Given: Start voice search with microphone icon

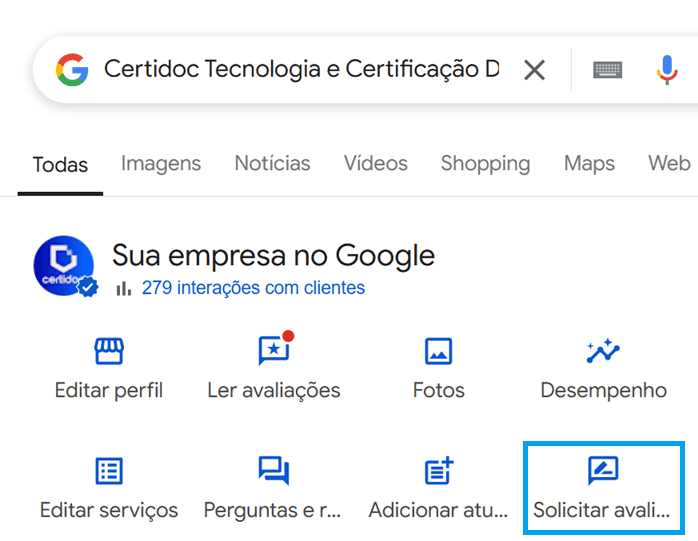Looking at the screenshot, I should tap(666, 70).
